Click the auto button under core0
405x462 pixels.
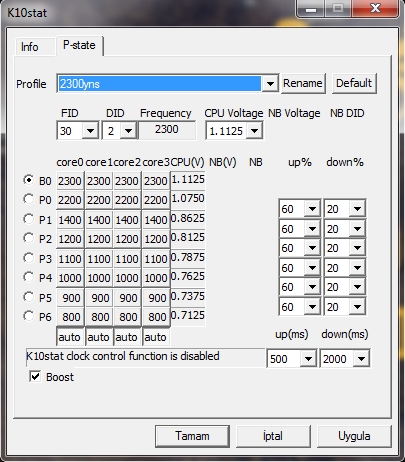(70, 337)
